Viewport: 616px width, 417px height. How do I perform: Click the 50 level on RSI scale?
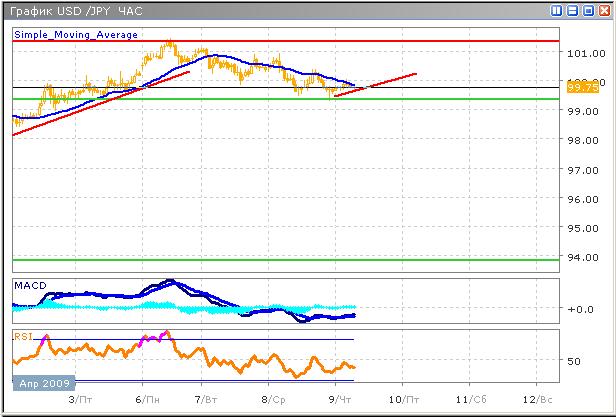point(574,361)
